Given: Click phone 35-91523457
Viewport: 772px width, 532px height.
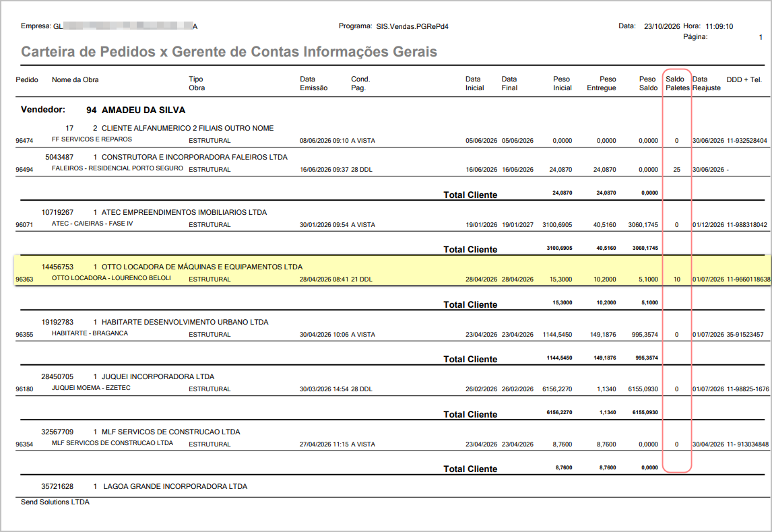Looking at the screenshot, I should tap(745, 335).
